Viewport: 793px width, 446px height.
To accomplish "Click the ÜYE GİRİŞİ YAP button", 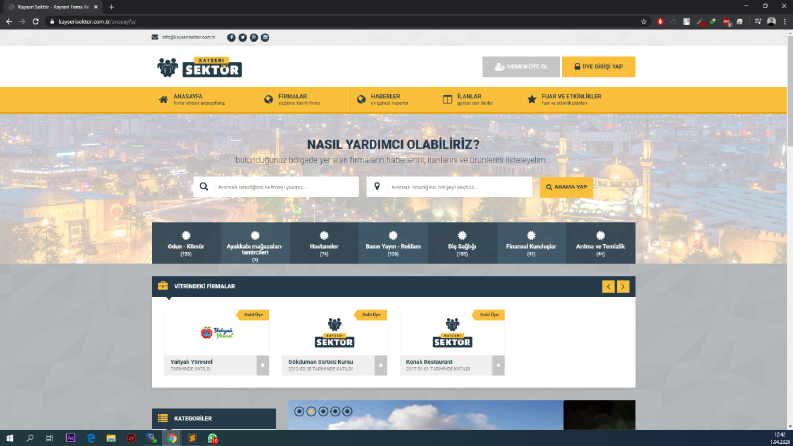I will click(598, 67).
